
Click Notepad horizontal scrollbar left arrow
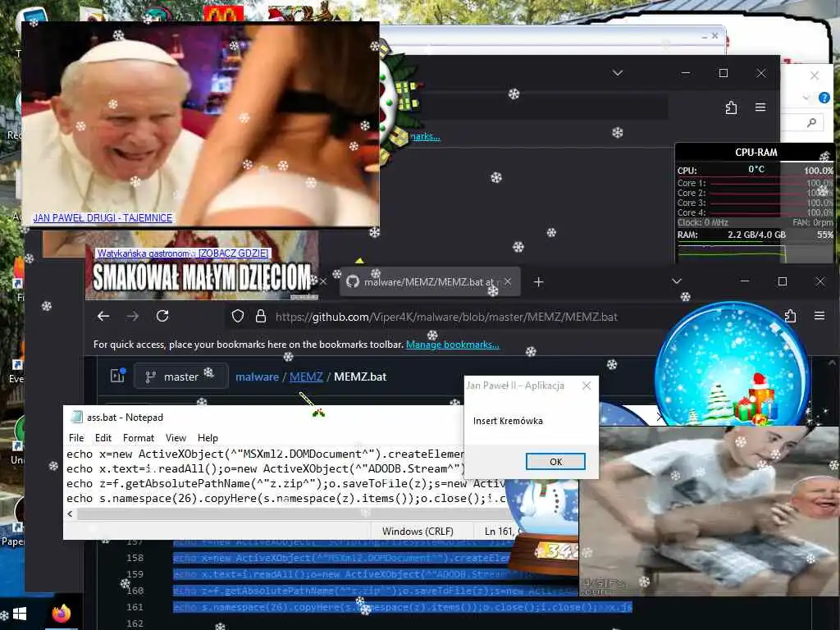[71, 514]
